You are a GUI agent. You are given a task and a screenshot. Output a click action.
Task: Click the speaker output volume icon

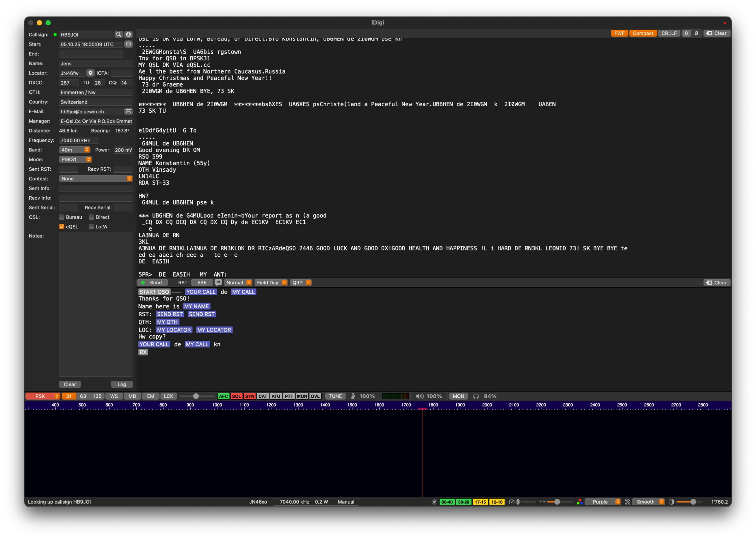pyautogui.click(x=420, y=396)
